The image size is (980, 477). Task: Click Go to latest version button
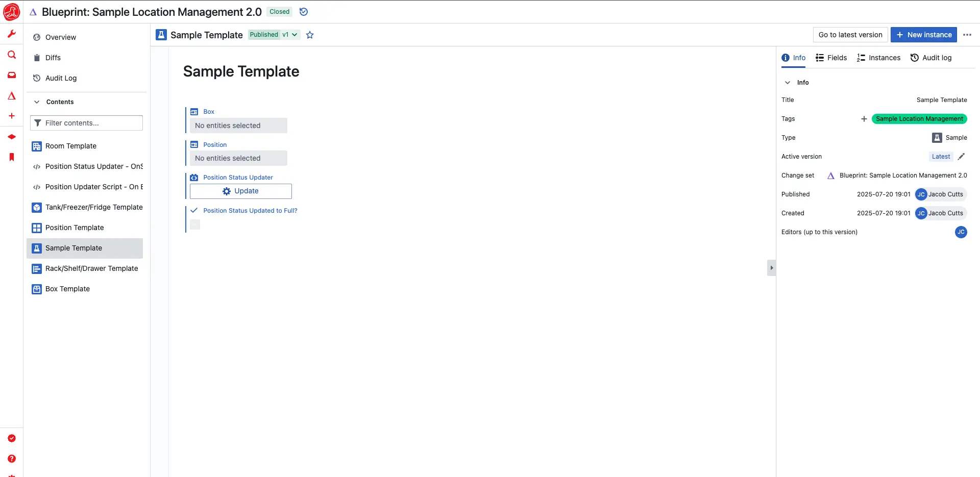[x=850, y=35]
